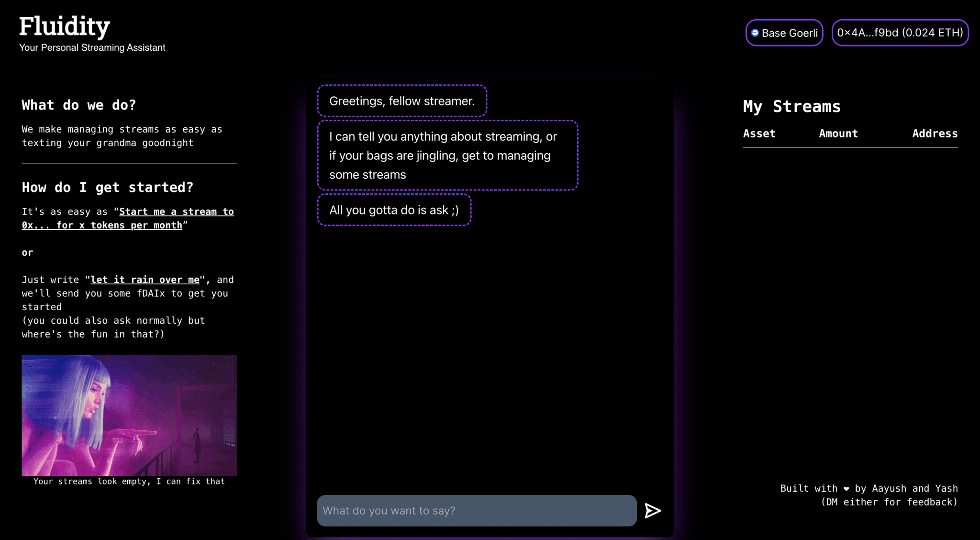980x540 pixels.
Task: Select the Asset column header in My Streams
Action: click(x=759, y=134)
